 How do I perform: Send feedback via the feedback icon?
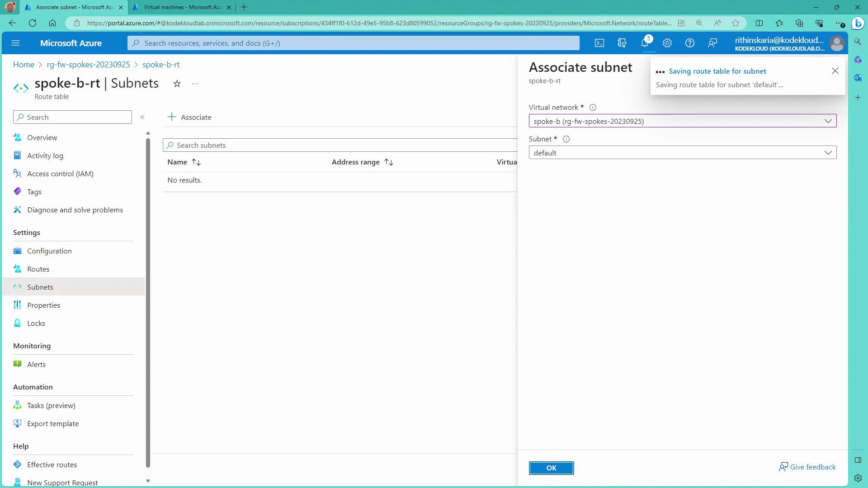tap(712, 43)
